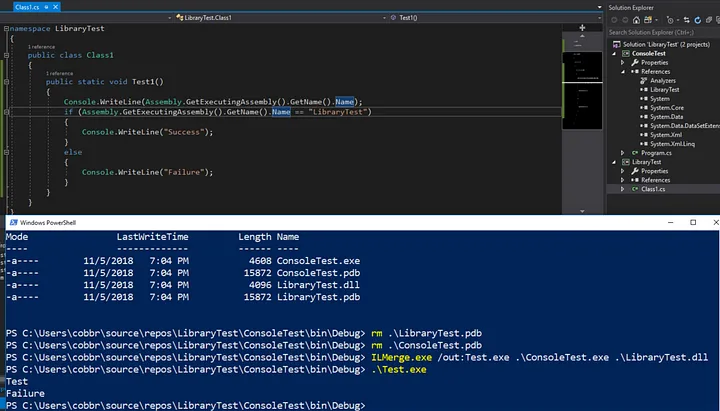This screenshot has height=411, width=720.
Task: Click LibraryTest.dll in PowerShell listing
Action: pyautogui.click(x=318, y=285)
